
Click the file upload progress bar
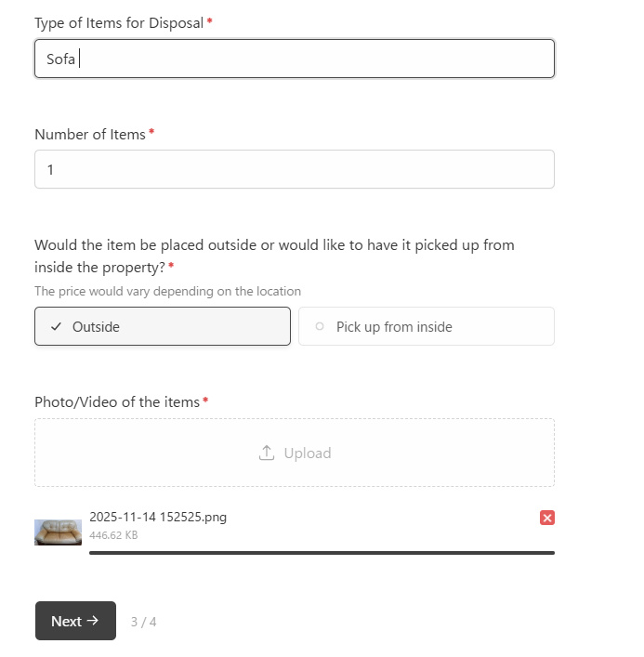tap(322, 552)
